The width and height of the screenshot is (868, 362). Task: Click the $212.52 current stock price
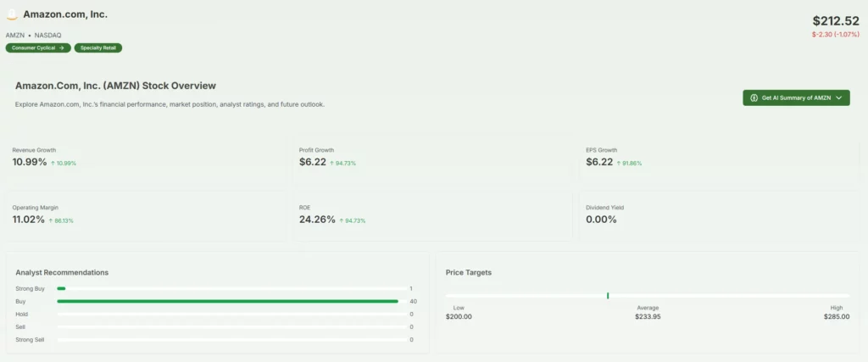click(x=835, y=20)
